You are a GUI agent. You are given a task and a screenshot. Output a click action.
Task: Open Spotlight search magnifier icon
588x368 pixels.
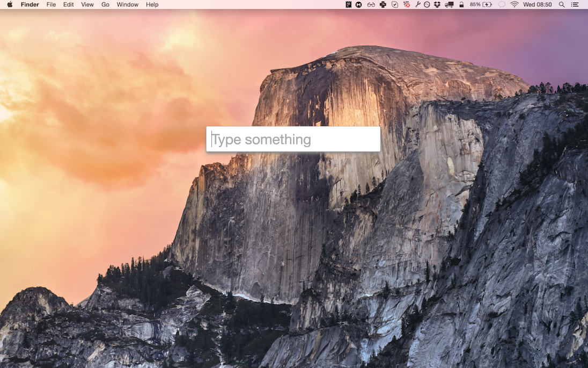pos(562,4)
